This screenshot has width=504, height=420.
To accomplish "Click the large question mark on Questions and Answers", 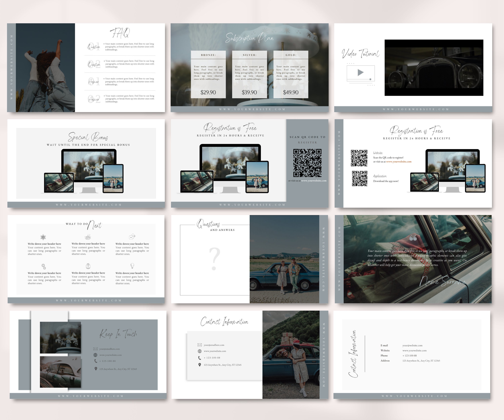I will 215,259.
